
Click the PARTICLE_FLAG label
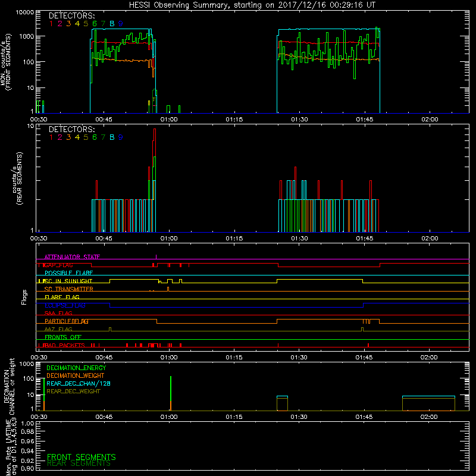tap(67, 321)
